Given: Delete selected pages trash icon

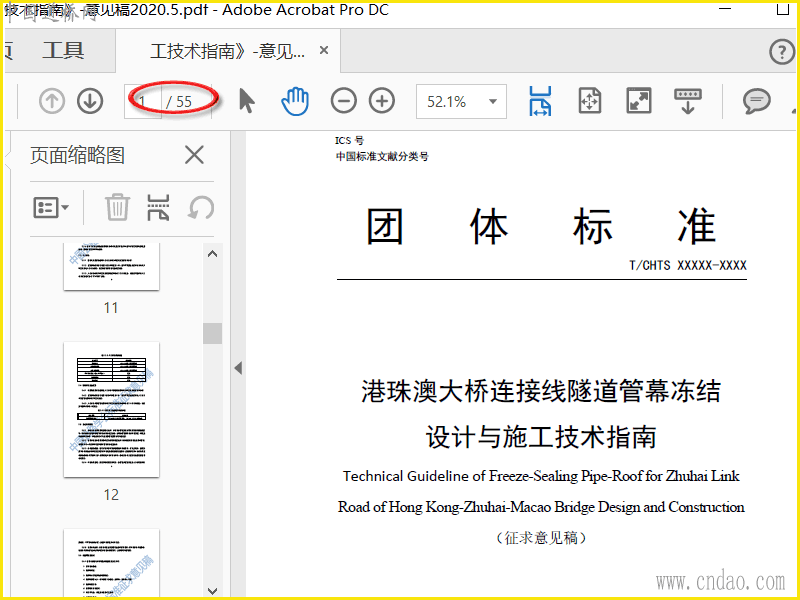Looking at the screenshot, I should pos(117,207).
